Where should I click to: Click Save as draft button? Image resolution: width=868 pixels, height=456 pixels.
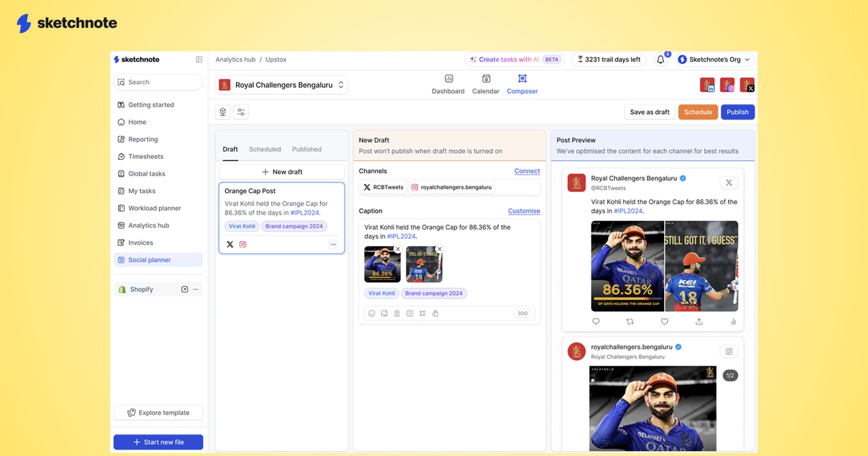650,112
